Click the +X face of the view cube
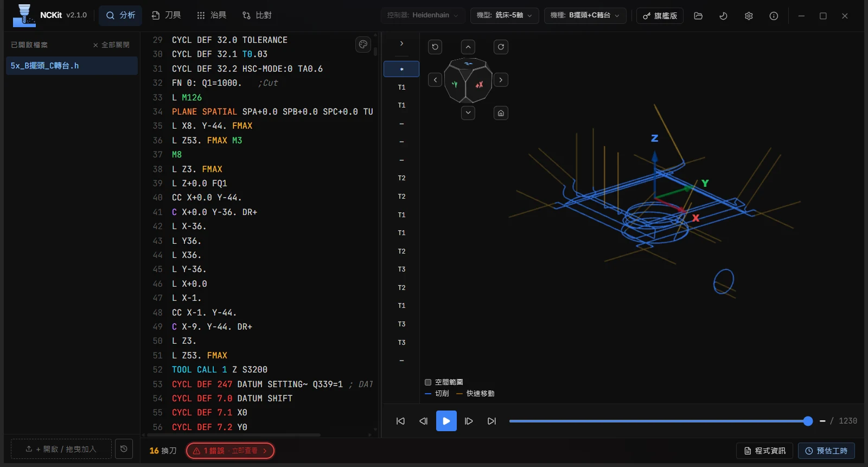Image resolution: width=868 pixels, height=467 pixels. (x=479, y=85)
